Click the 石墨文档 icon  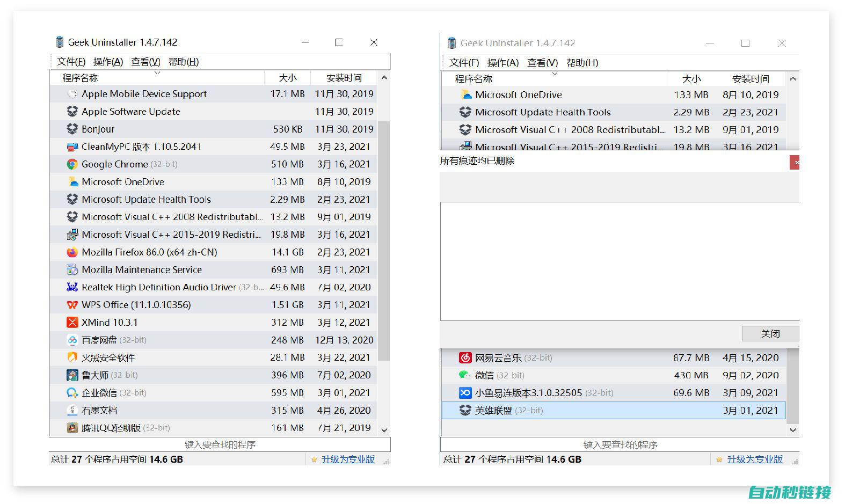point(72,411)
